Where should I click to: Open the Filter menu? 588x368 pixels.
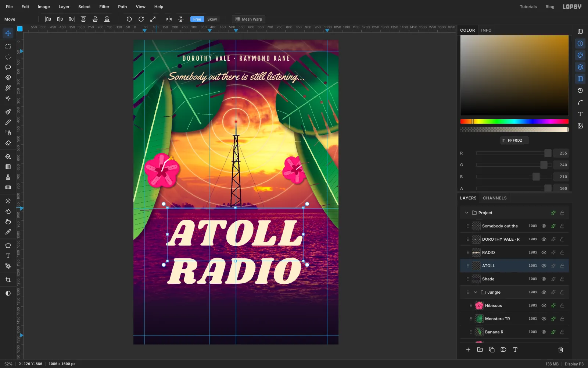coord(104,7)
